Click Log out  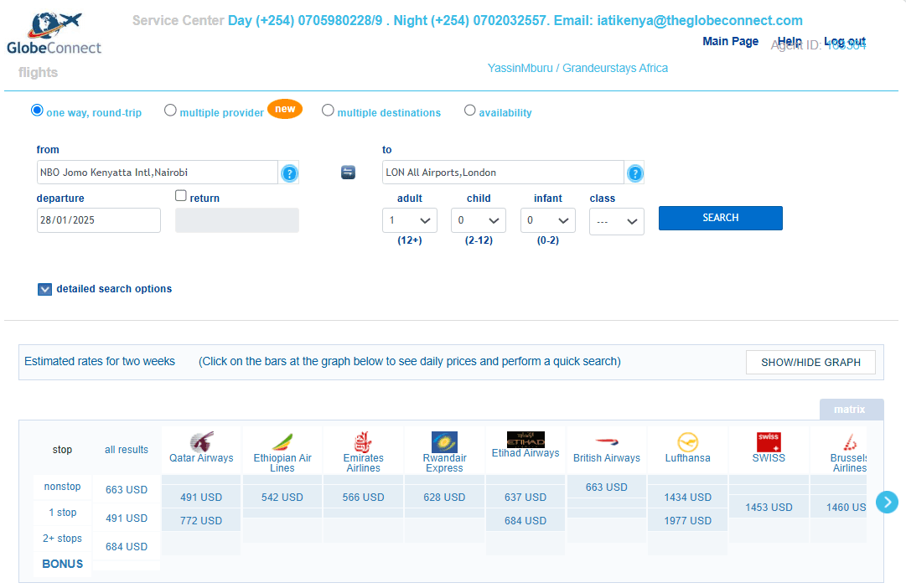click(x=844, y=41)
